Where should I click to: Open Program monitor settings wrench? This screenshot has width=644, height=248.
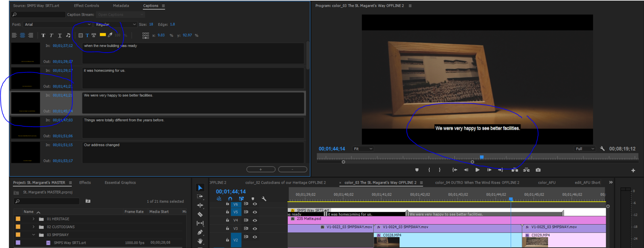pyautogui.click(x=602, y=148)
